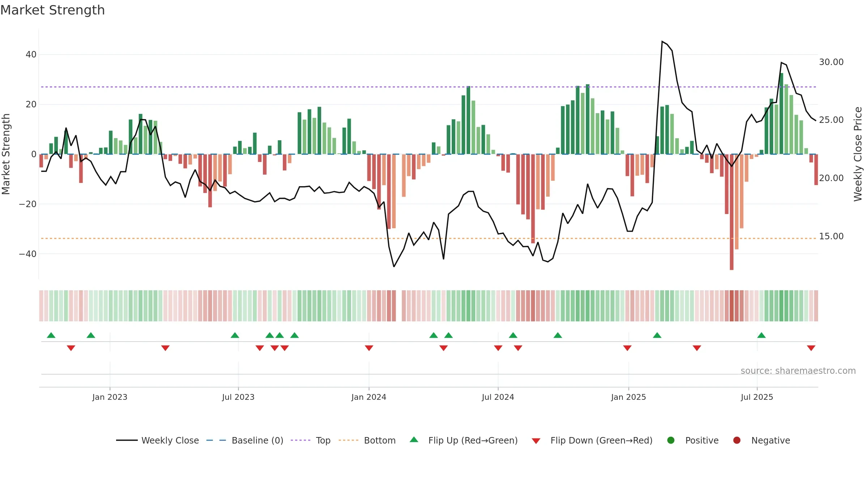Click the green Flip Up triangle in legend
Screen dimensions: 868x488
point(414,440)
